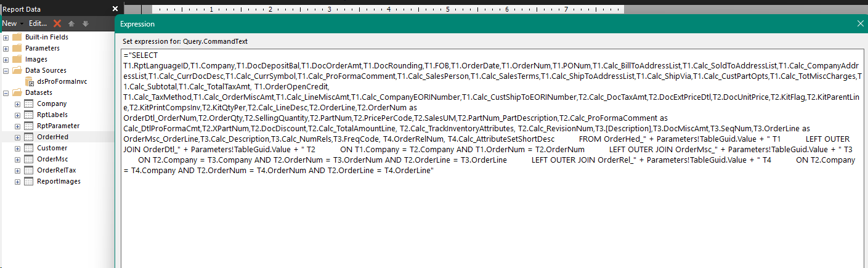Viewport: 868px width, 268px height.
Task: Expand the RptLabels dataset
Action: coord(17,115)
